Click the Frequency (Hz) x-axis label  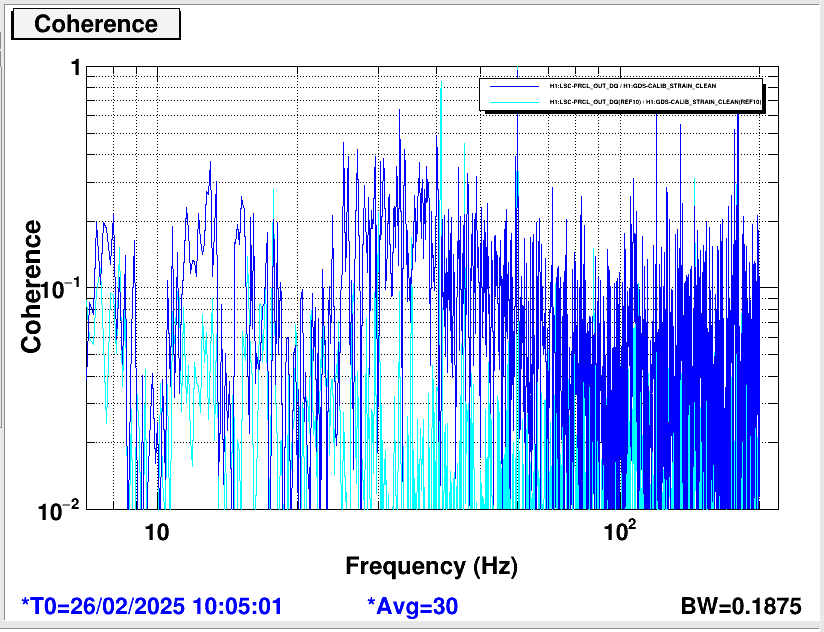(x=431, y=566)
